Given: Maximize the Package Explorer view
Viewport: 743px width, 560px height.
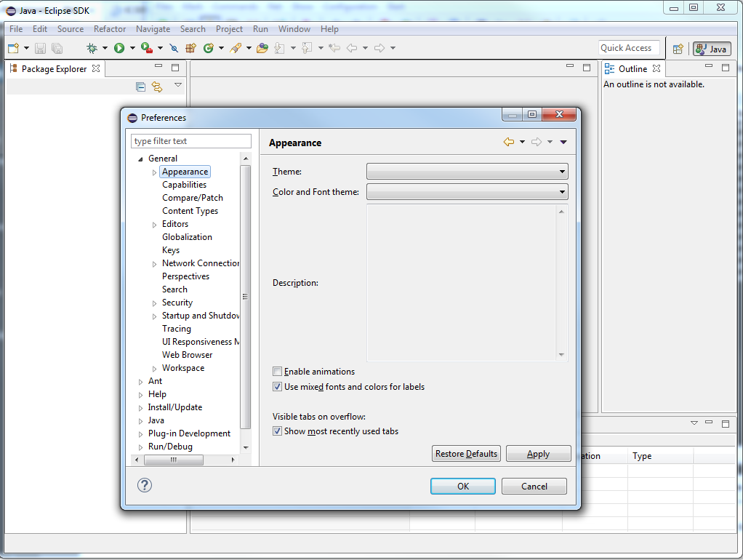Looking at the screenshot, I should coord(175,68).
